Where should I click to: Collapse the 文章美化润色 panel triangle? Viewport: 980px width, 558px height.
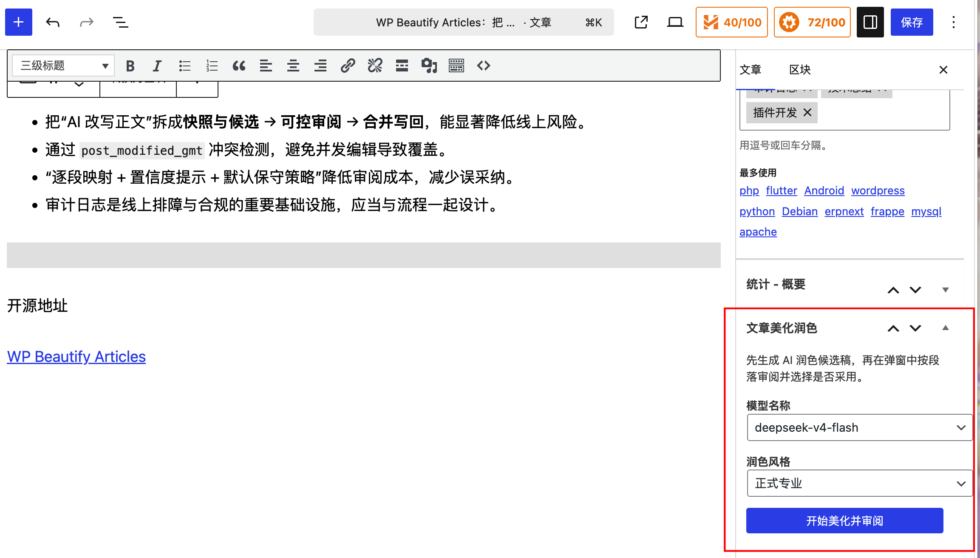(x=945, y=328)
